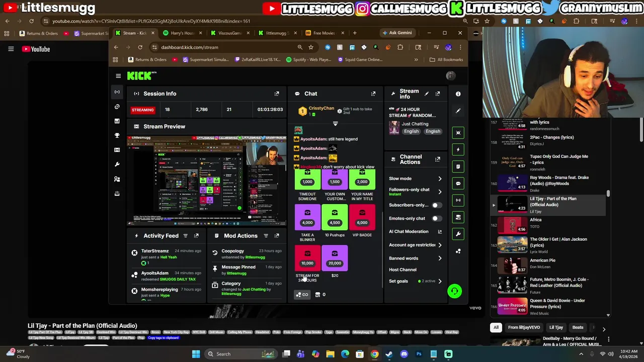Collapse the pinned gift sub banner in chat
644x362 pixels.
[x=335, y=123]
